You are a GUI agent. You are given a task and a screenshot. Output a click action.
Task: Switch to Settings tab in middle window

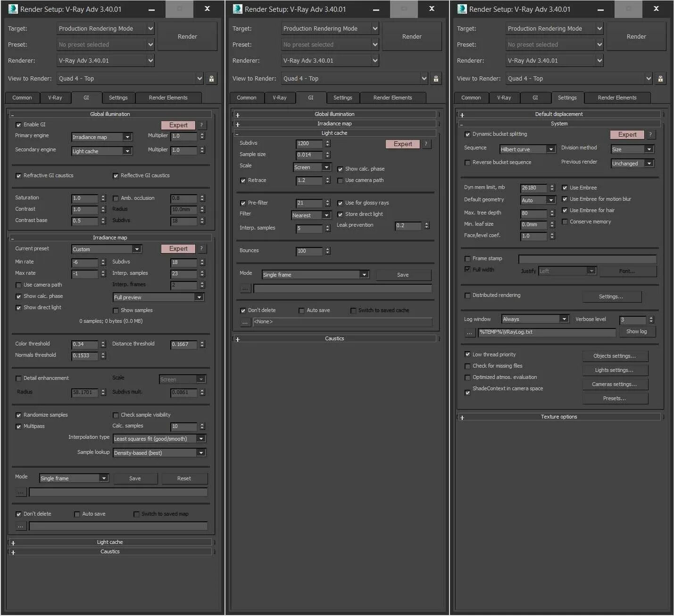(343, 98)
